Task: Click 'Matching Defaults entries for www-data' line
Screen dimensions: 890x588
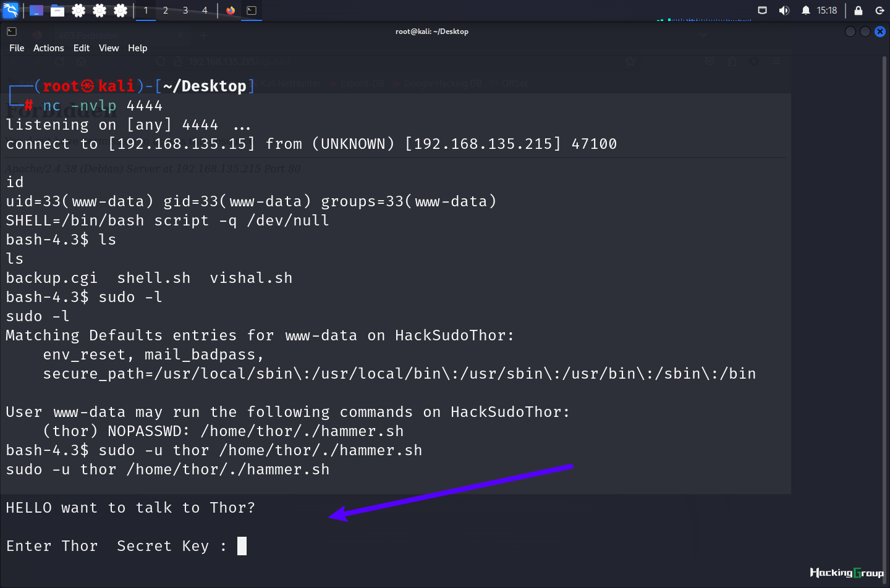Action: tap(260, 335)
